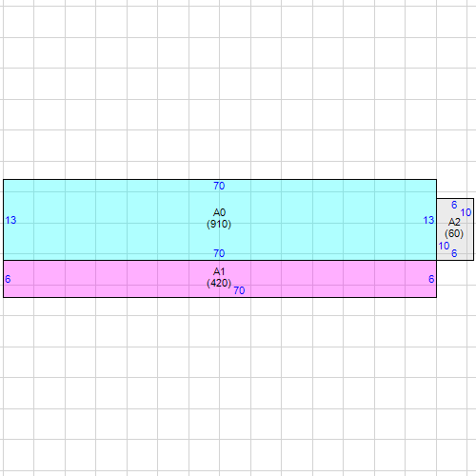Select the right edge 13 dimension of A0
This screenshot has width=476, height=476.
pos(428,220)
